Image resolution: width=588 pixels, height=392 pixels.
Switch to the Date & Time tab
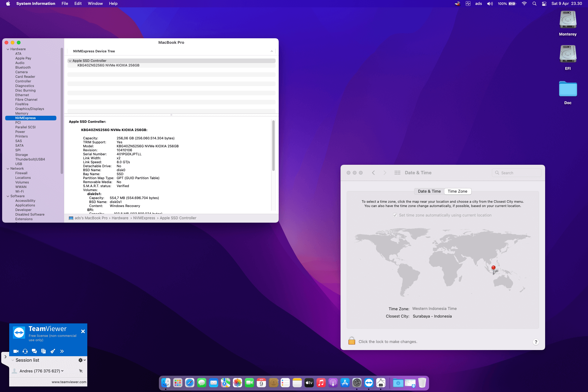click(x=429, y=191)
